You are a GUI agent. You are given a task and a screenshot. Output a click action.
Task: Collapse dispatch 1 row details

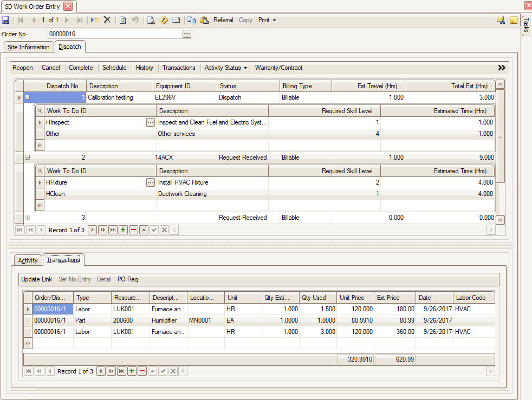coord(27,98)
